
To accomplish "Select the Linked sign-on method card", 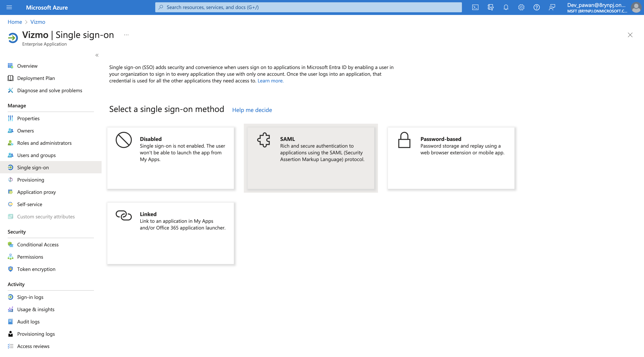I will pos(171,233).
